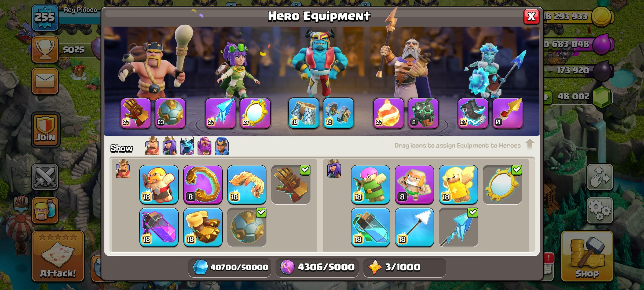
Task: Filter equipment by Grand Warden
Action: [x=204, y=146]
